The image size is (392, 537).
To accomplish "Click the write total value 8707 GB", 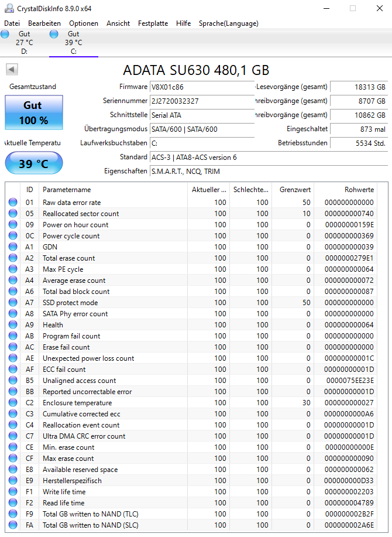I will click(x=359, y=101).
